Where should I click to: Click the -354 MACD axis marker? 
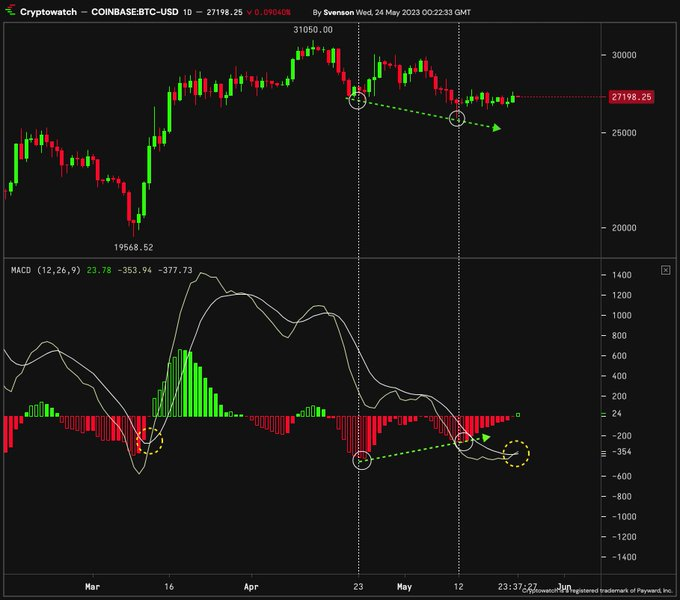tap(621, 452)
